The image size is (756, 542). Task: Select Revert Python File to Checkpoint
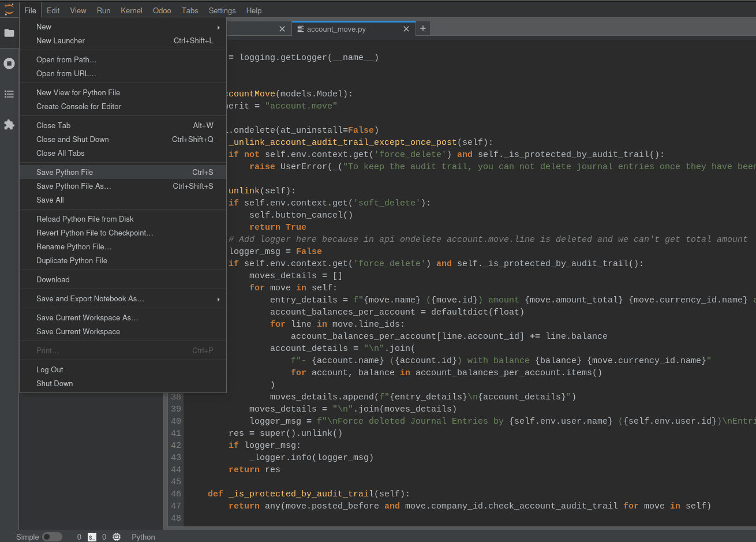point(123,233)
